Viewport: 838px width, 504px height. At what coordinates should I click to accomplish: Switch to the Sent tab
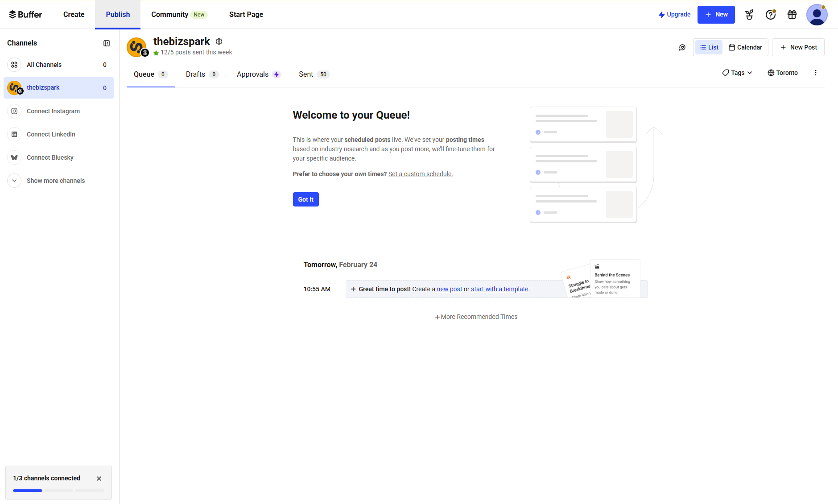pyautogui.click(x=305, y=74)
